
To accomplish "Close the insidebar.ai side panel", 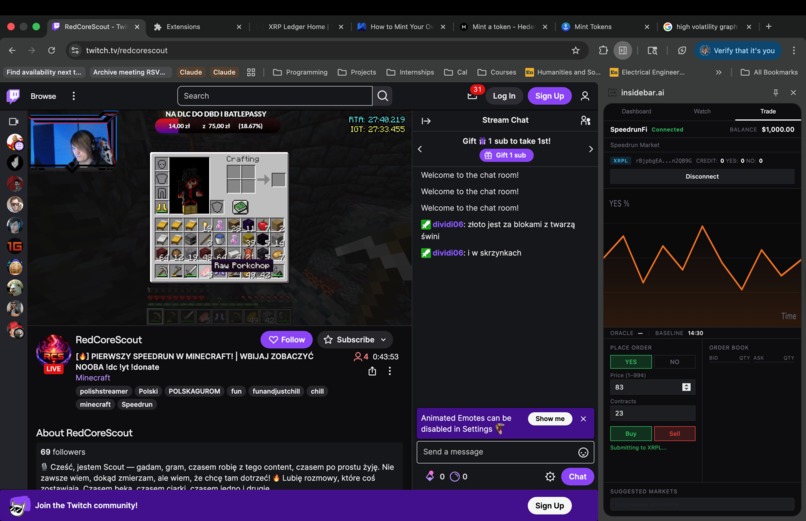I will coord(793,92).
